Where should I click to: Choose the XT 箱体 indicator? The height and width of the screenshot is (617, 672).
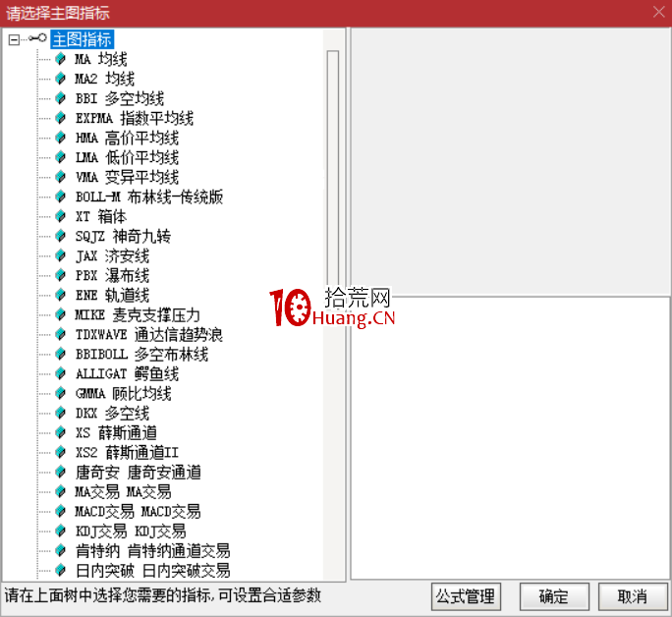click(101, 216)
